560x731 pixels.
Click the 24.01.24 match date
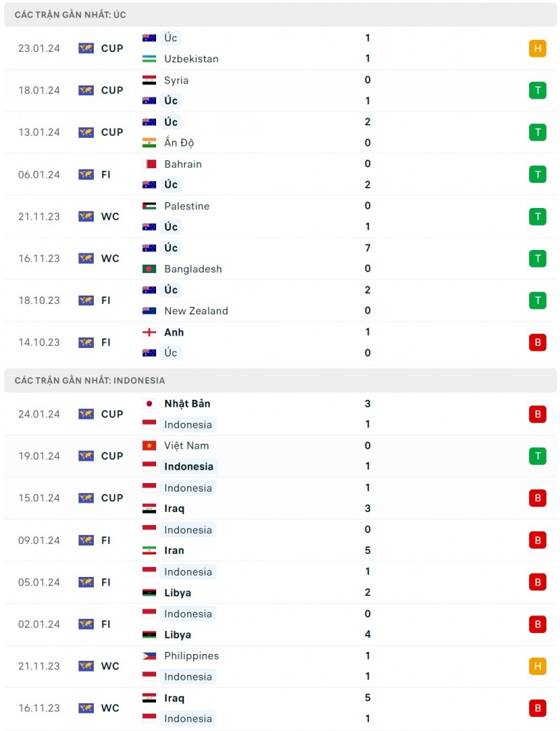point(39,414)
